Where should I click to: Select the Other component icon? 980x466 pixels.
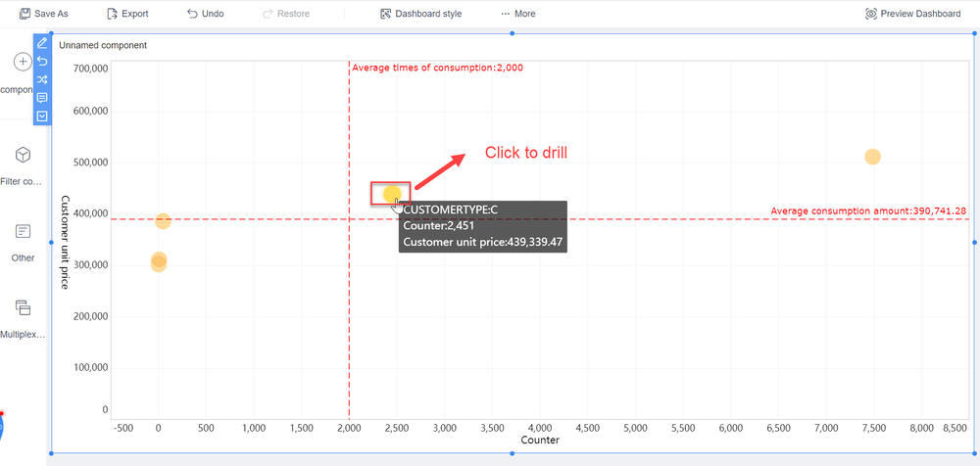pos(23,232)
